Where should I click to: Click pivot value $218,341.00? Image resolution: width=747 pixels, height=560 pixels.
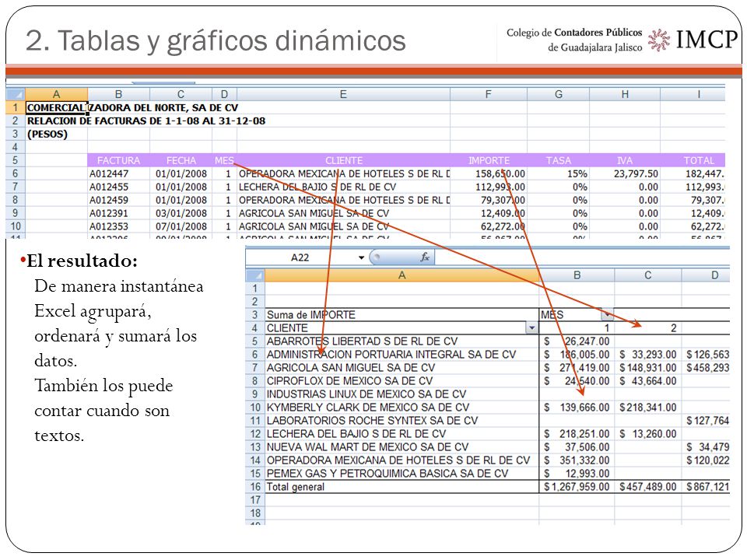(x=648, y=408)
